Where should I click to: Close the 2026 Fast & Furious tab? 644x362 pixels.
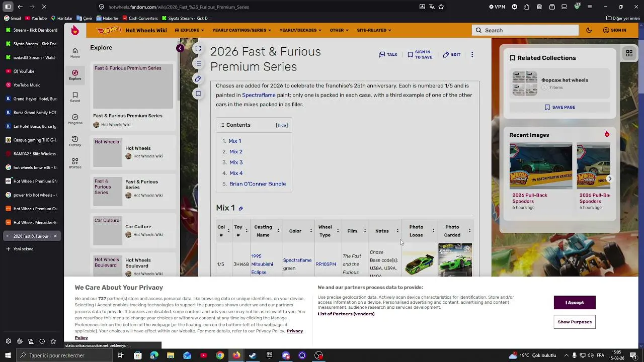(x=55, y=236)
